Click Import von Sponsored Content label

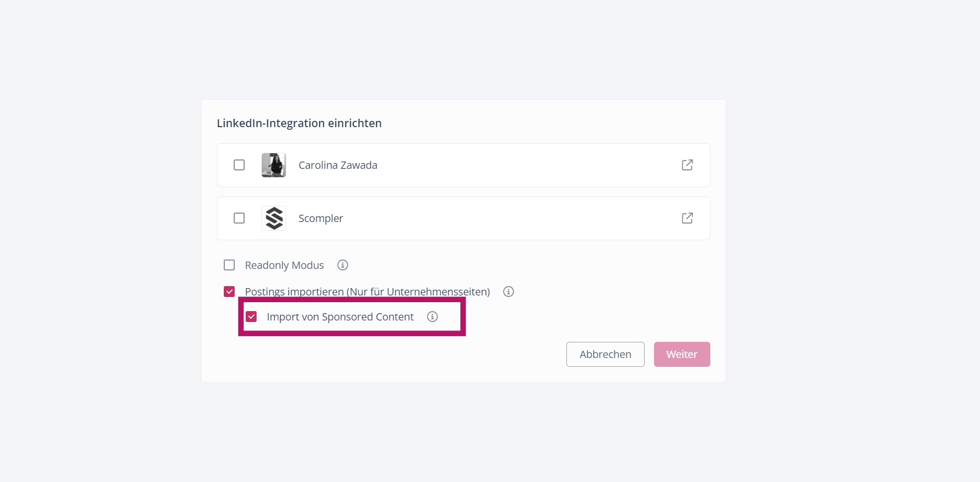(x=340, y=317)
